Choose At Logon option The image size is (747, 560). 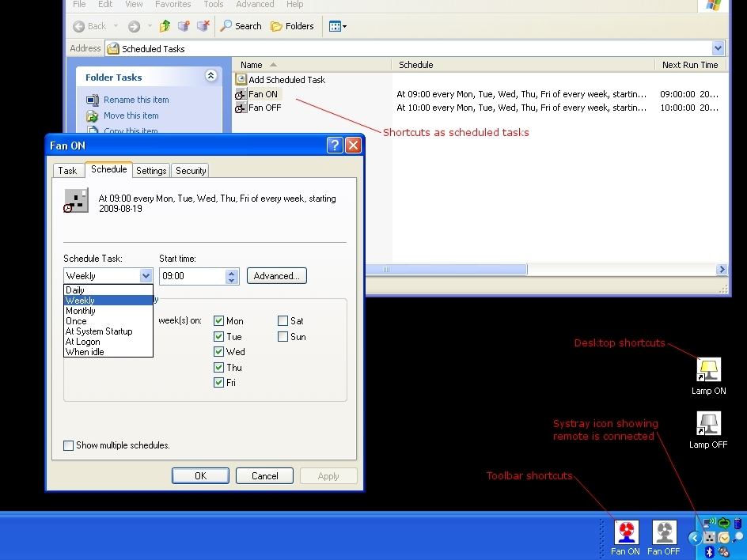[108, 342]
